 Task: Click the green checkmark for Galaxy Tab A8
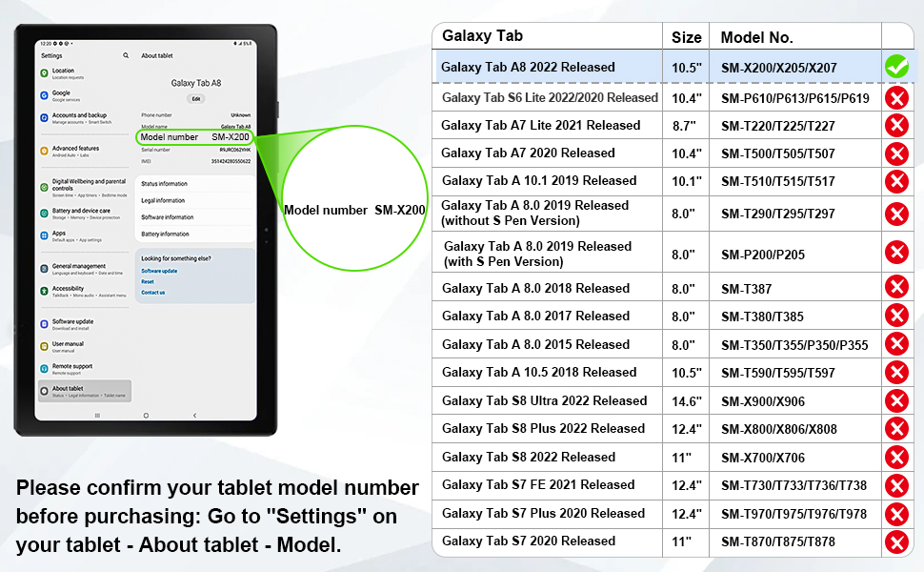[x=897, y=67]
